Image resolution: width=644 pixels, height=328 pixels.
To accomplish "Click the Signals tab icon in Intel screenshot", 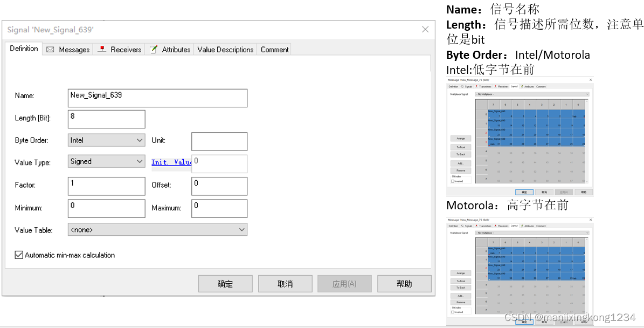I will pos(462,86).
